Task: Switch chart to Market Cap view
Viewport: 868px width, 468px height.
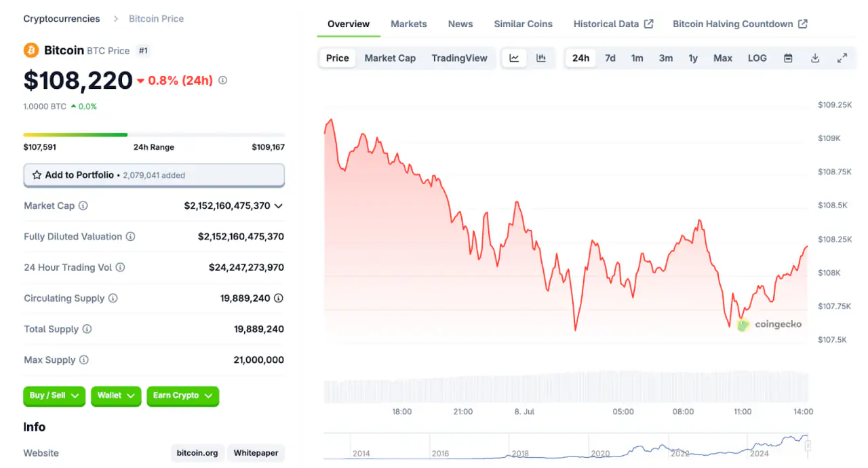Action: [x=390, y=58]
